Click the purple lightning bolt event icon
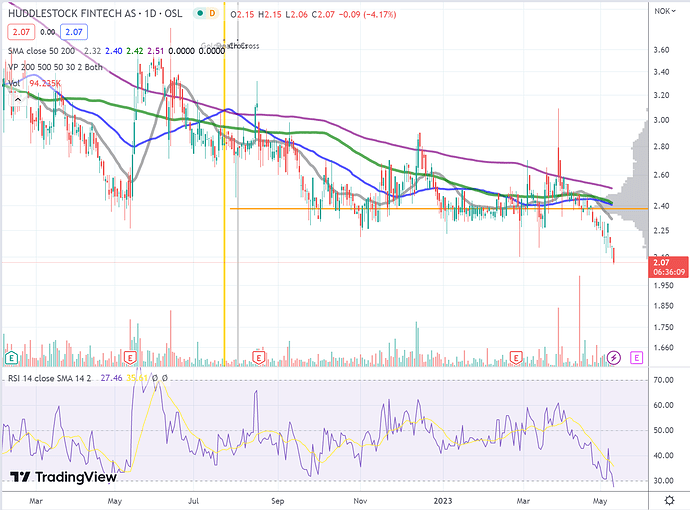The width and height of the screenshot is (690, 510). [613, 358]
